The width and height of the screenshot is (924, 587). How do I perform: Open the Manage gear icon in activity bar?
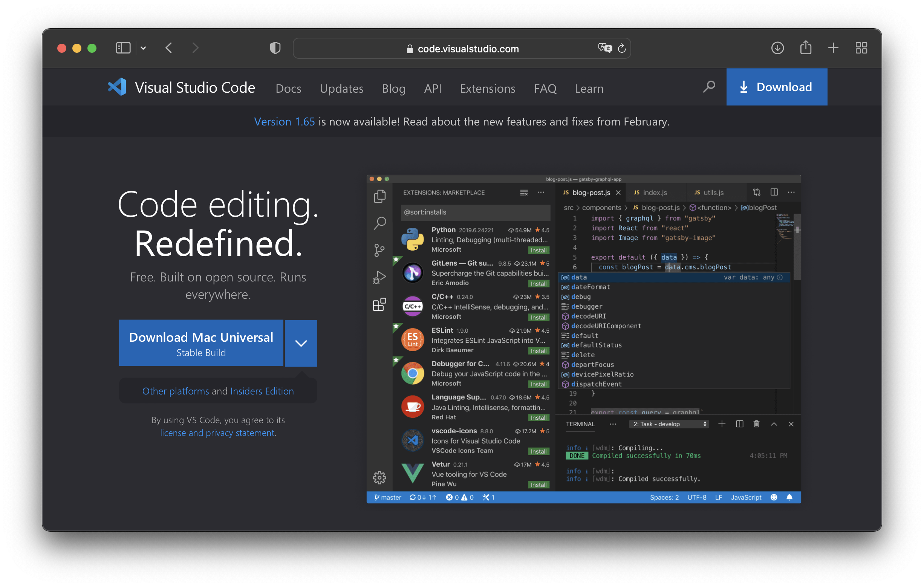pos(379,478)
